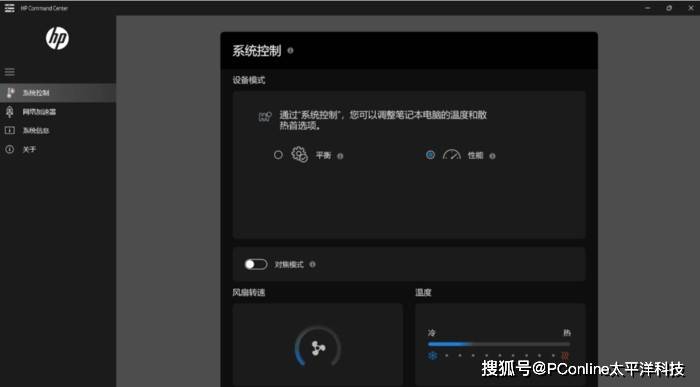Toggle the 对焦模式 switch
This screenshot has height=387, width=700.
click(256, 264)
